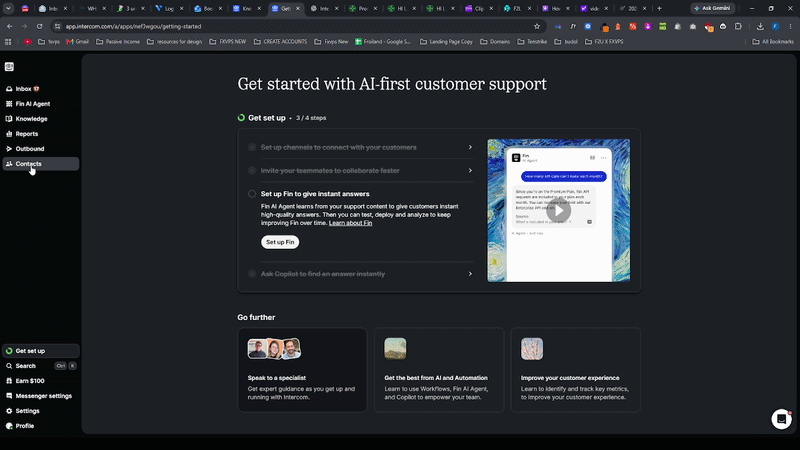800x450 pixels.
Task: Open the Inbox icon in sidebar
Action: click(9, 89)
